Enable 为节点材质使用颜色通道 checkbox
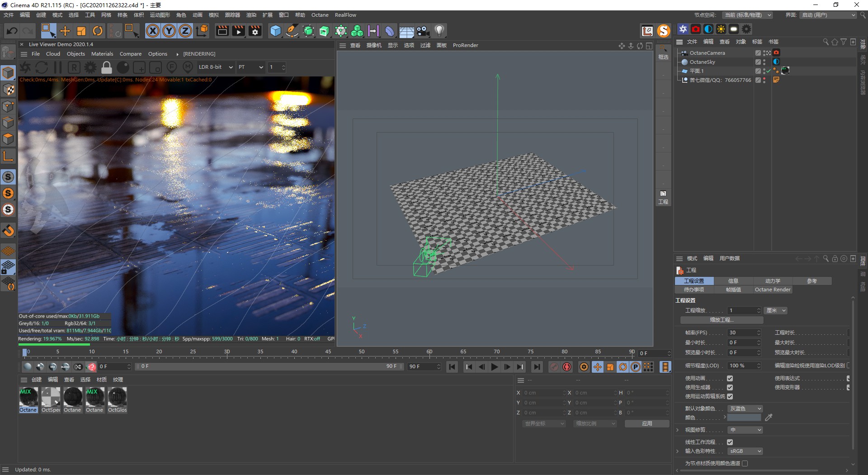Image resolution: width=868 pixels, height=475 pixels. click(745, 463)
